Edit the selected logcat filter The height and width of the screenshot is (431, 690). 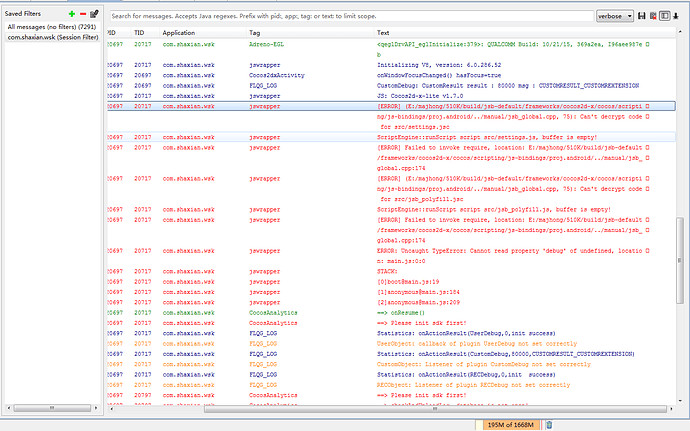pyautogui.click(x=93, y=13)
